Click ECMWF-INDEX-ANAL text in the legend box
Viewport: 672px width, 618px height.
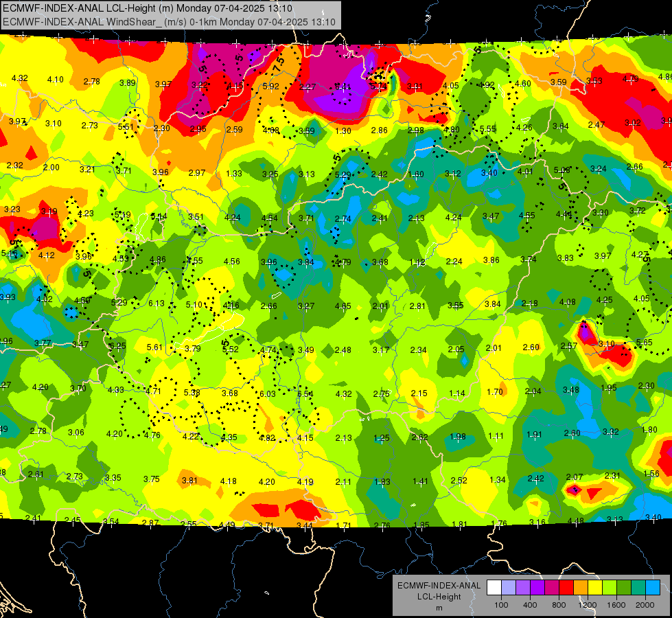(439, 586)
